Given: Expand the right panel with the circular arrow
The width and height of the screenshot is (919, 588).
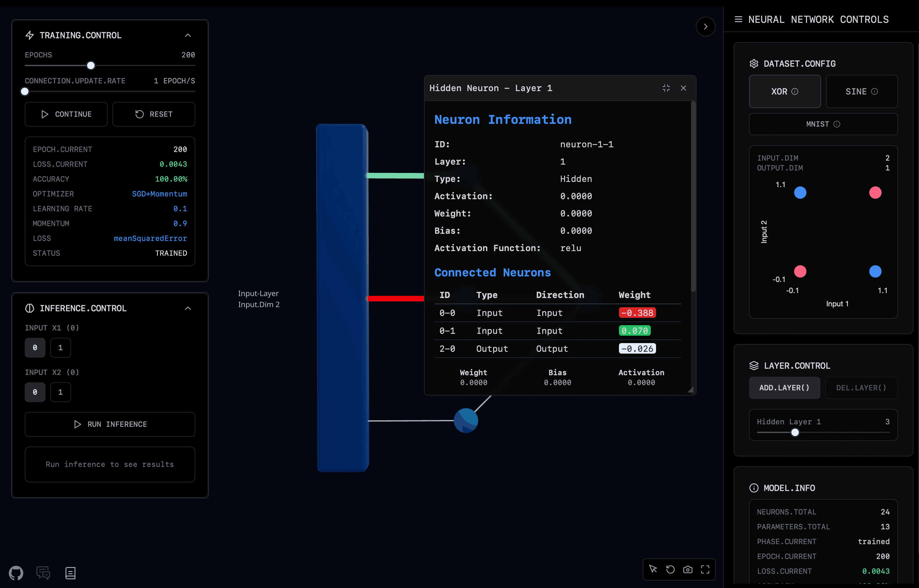Looking at the screenshot, I should 705,26.
